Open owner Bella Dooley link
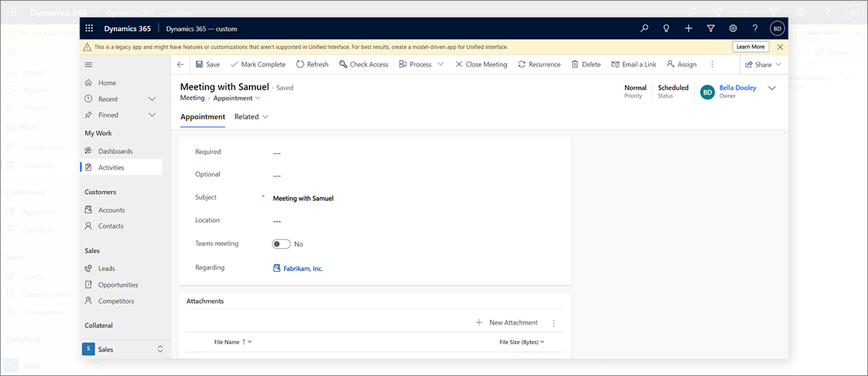Screen dimensions: 868x376 click(738, 87)
